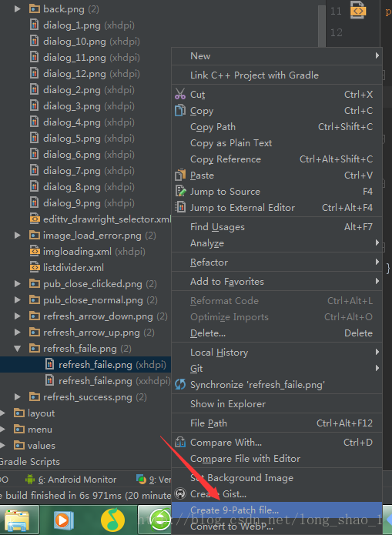Choose Show in Explorer
The image size is (392, 535).
point(276,403)
